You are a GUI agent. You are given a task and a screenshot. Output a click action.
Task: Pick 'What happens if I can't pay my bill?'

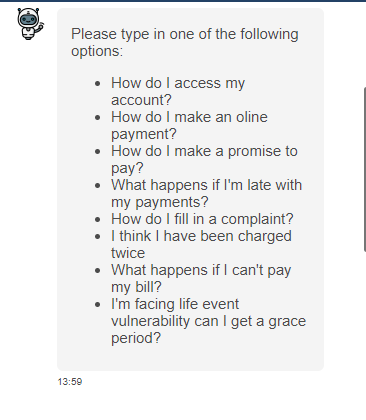coord(201,278)
